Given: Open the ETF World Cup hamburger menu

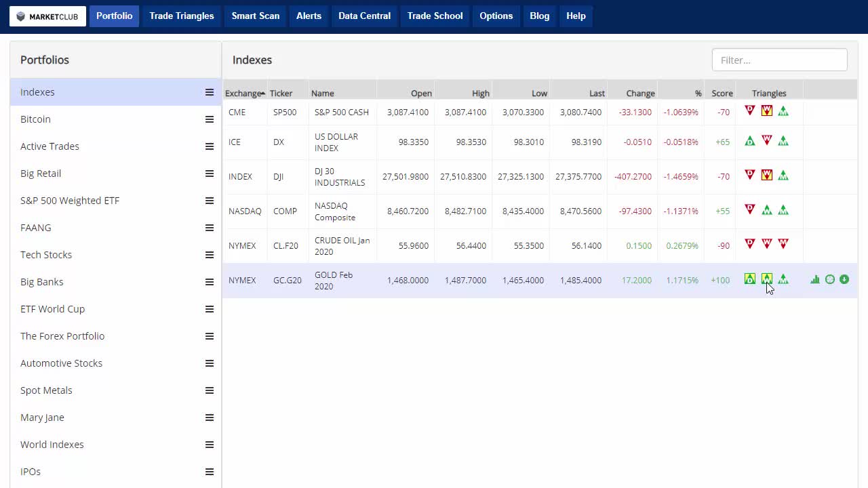Looking at the screenshot, I should (x=210, y=309).
